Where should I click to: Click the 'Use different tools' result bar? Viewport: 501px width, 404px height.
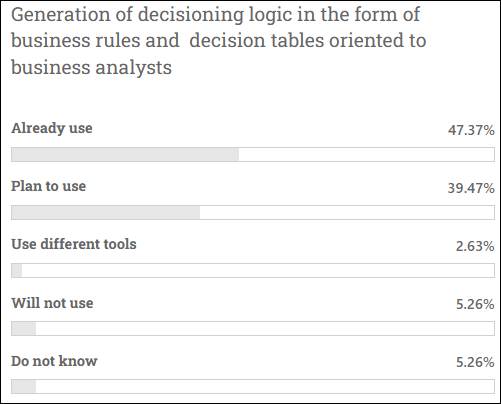click(253, 270)
